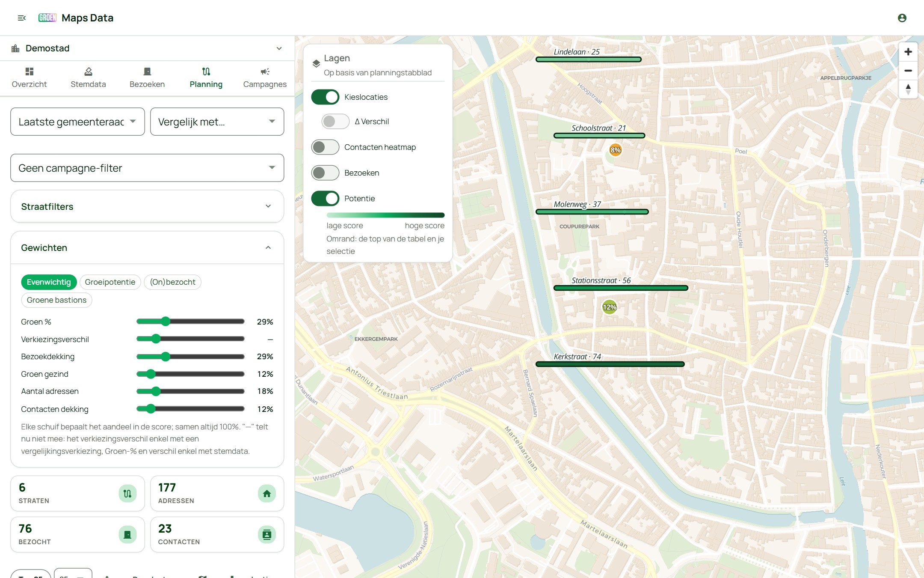Switch to the Campagnes tab
924x578 pixels.
[x=265, y=78]
